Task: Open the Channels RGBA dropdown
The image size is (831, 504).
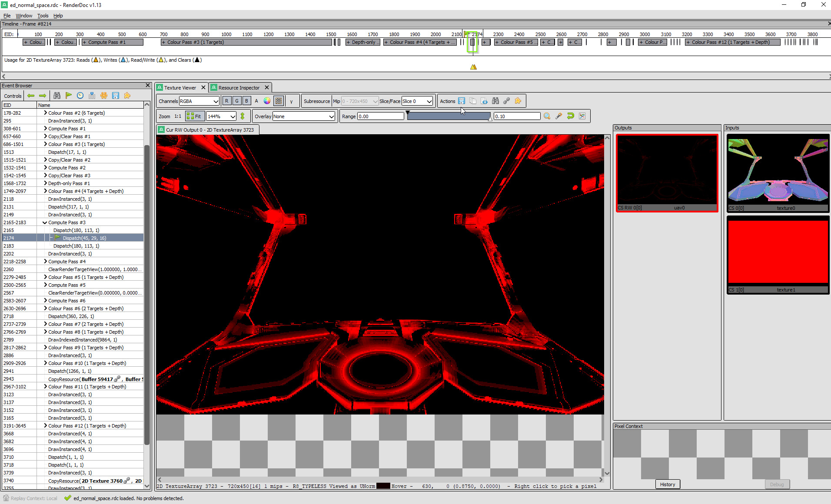Action: (199, 101)
